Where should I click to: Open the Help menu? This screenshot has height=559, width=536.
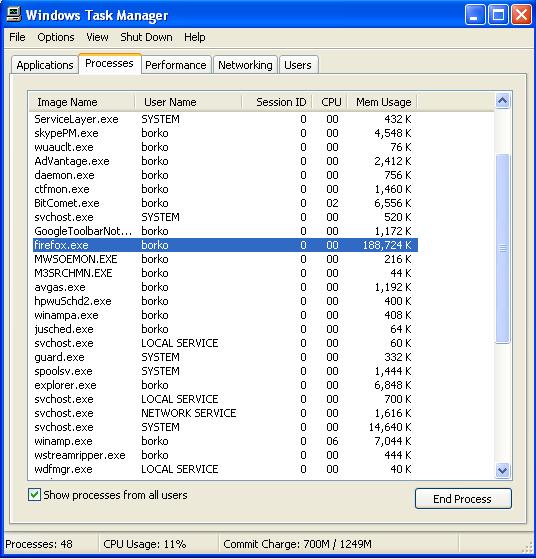tap(194, 37)
